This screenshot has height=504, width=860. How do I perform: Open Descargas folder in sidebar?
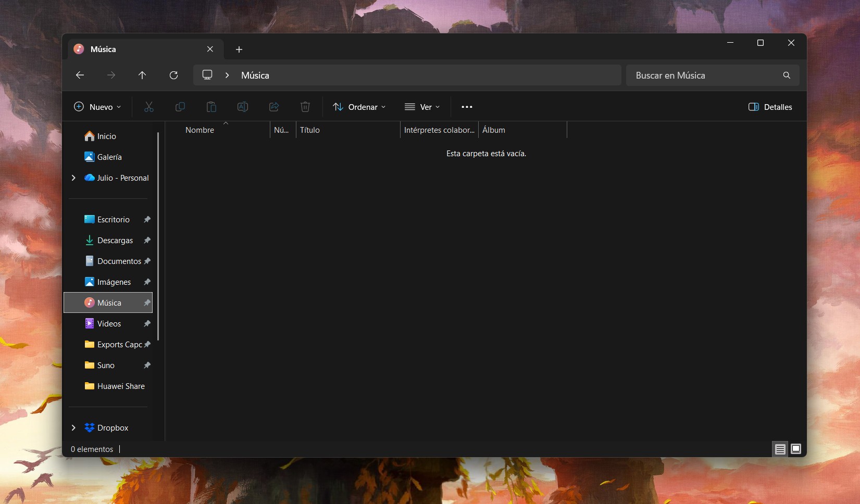pyautogui.click(x=115, y=240)
